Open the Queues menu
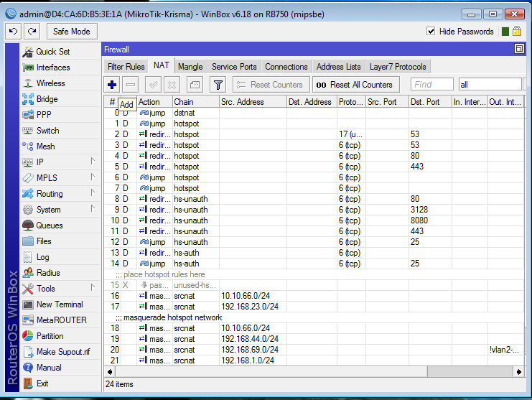The width and height of the screenshot is (532, 400). point(60,225)
